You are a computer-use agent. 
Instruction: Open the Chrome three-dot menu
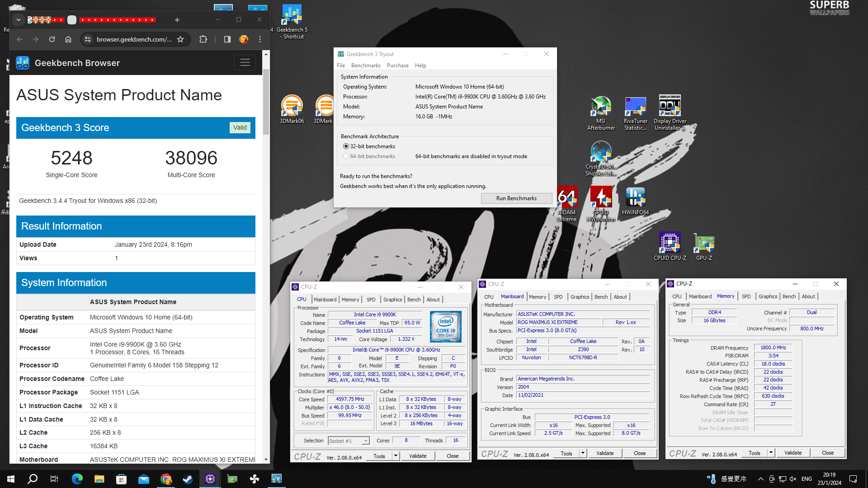pyautogui.click(x=260, y=39)
